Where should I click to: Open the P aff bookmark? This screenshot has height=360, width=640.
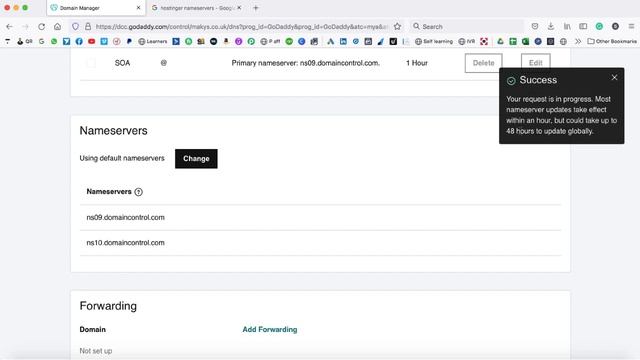click(x=270, y=41)
